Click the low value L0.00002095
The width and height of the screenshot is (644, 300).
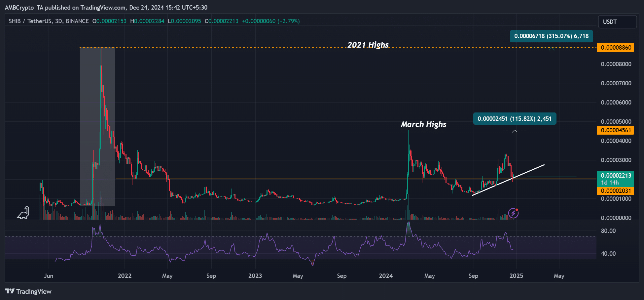184,21
